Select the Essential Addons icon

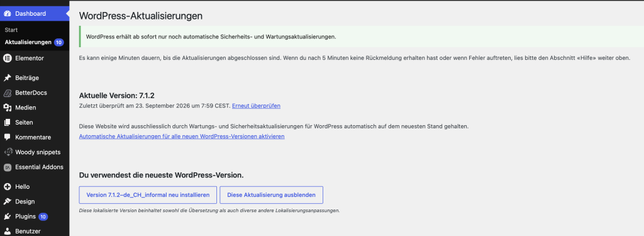coord(7,167)
